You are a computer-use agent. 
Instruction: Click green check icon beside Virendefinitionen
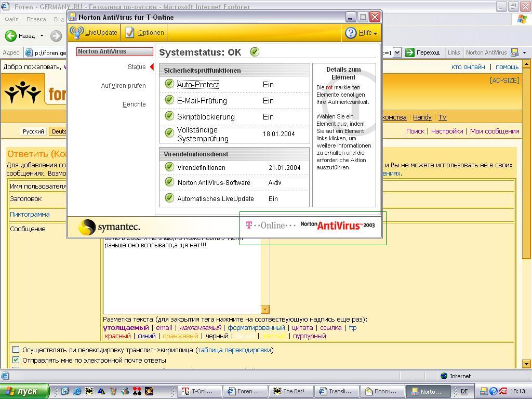(x=169, y=167)
